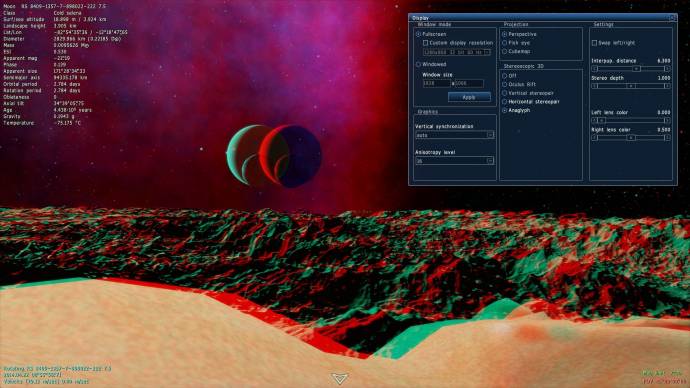Click the right arrow of Stereo depth slider
This screenshot has width=690, height=388.
pyautogui.click(x=667, y=86)
